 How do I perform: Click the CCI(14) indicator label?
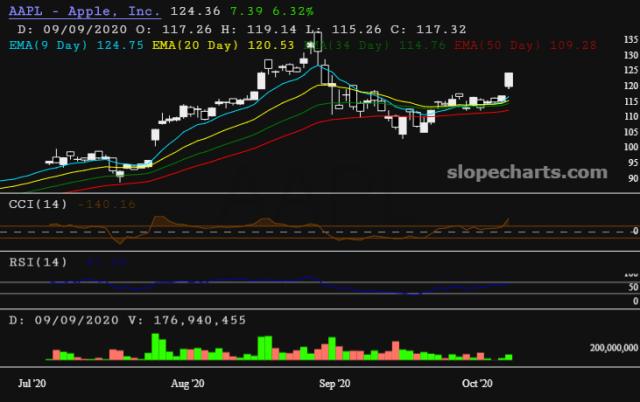tap(38, 204)
